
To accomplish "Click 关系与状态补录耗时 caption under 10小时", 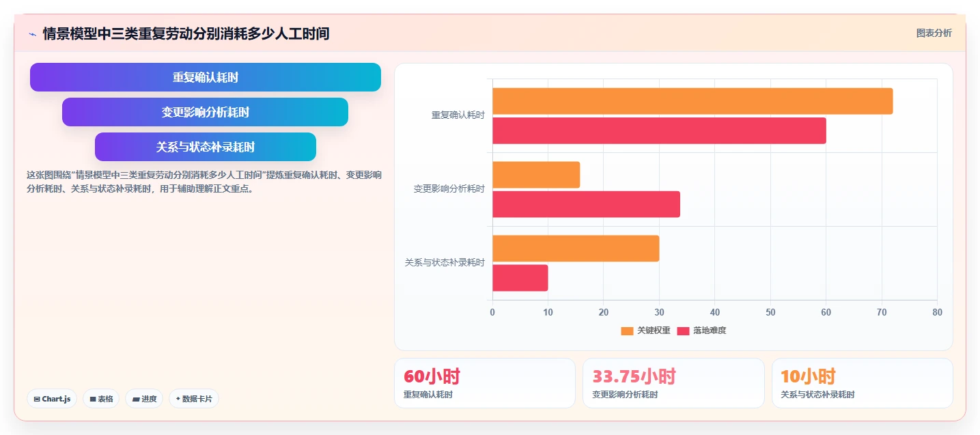I will [x=817, y=395].
